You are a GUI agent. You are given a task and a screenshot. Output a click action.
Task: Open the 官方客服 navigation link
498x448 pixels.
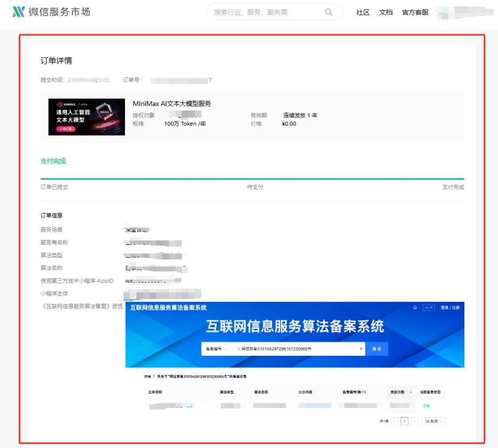click(x=415, y=12)
